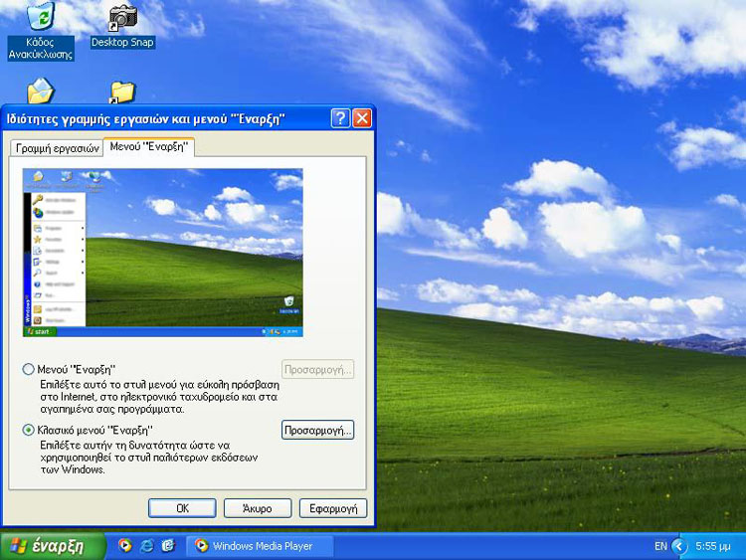Click the dialog help question mark button
Viewport: 746px width, 560px height.
pyautogui.click(x=340, y=118)
